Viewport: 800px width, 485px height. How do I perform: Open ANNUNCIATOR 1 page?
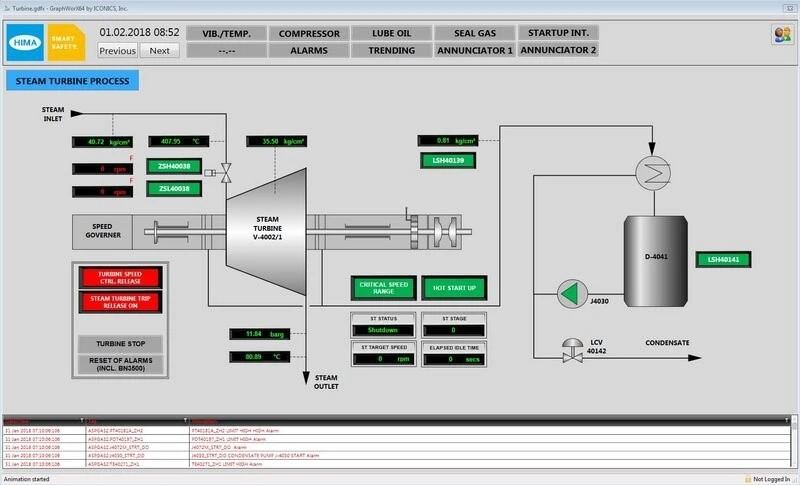coord(474,50)
